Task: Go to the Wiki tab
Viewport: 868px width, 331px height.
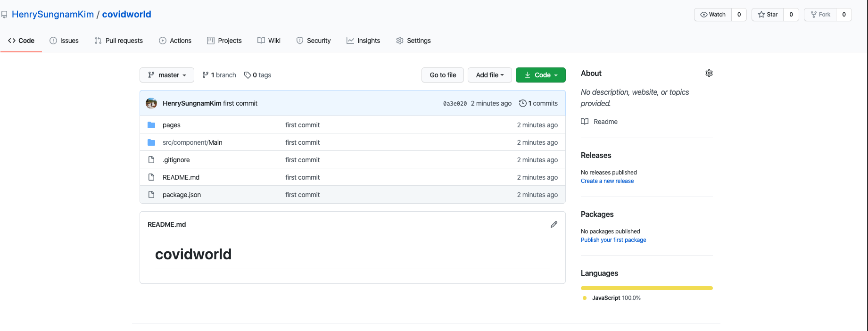Action: pyautogui.click(x=269, y=41)
